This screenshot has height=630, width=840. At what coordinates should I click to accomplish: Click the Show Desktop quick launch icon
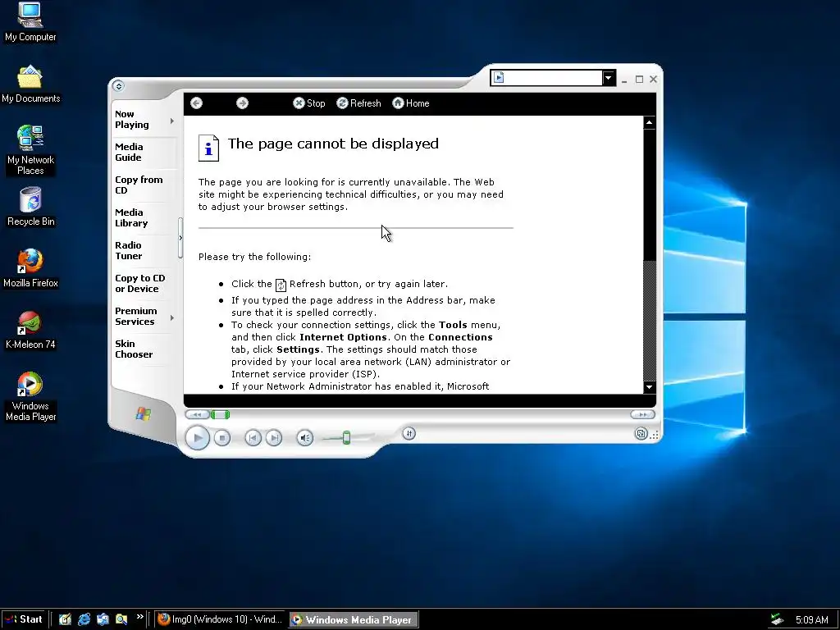tap(66, 619)
